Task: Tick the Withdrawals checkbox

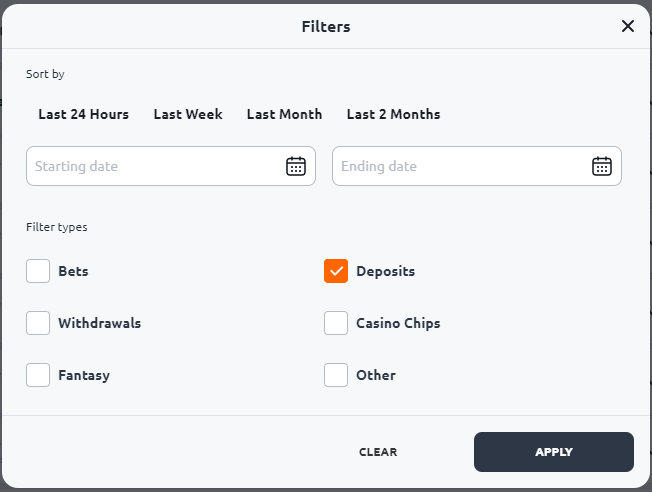Action: pos(38,323)
